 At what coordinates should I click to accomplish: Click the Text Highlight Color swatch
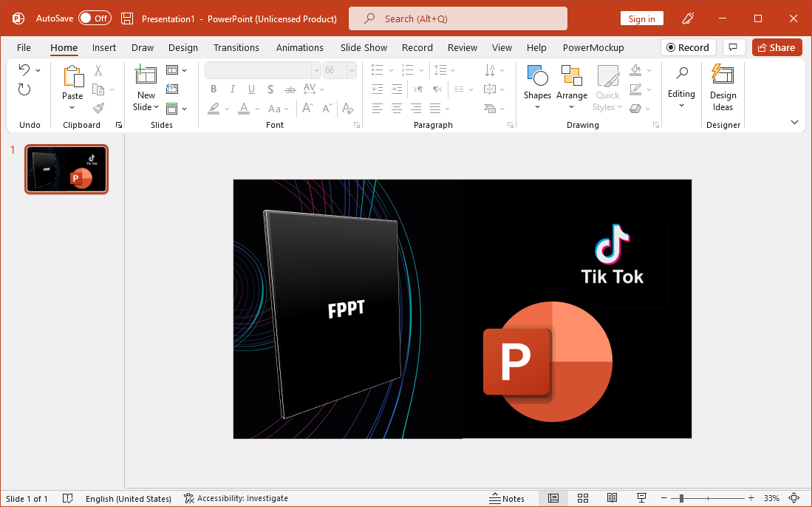point(214,108)
